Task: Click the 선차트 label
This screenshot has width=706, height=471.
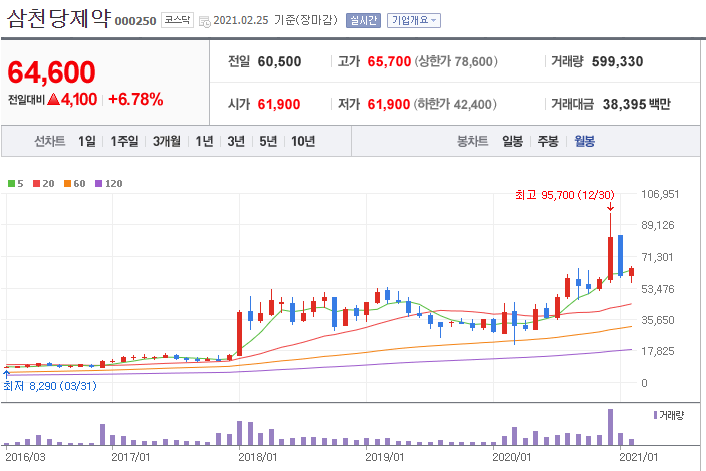Action: (x=50, y=141)
